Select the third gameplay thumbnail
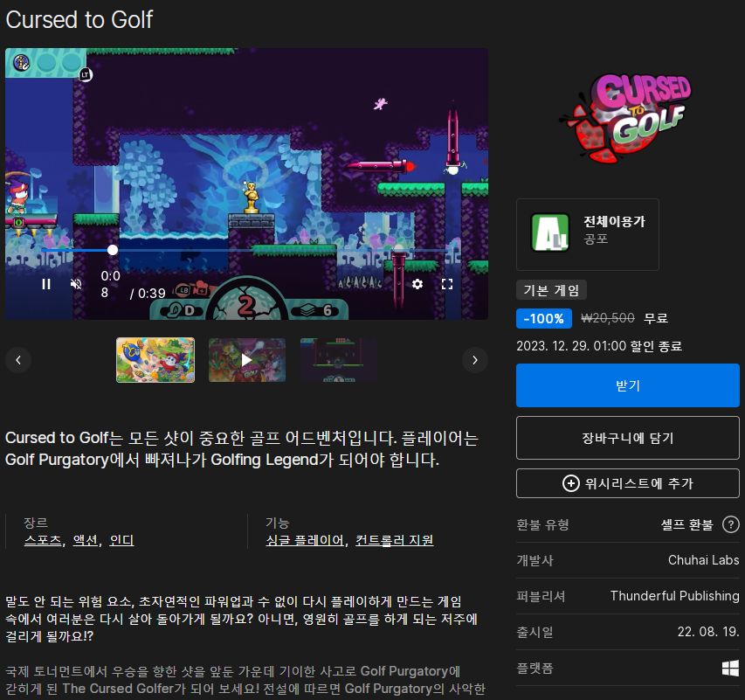745x700 pixels. coord(339,360)
